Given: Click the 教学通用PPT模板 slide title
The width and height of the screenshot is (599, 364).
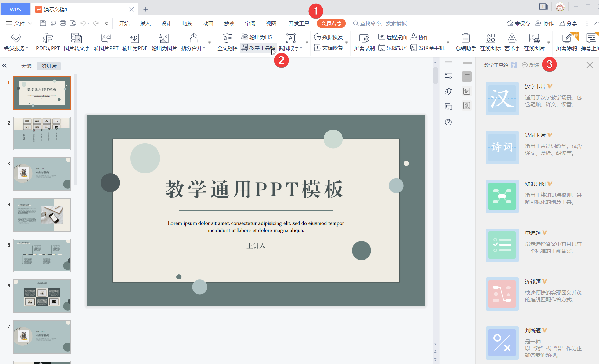Looking at the screenshot, I should 255,189.
